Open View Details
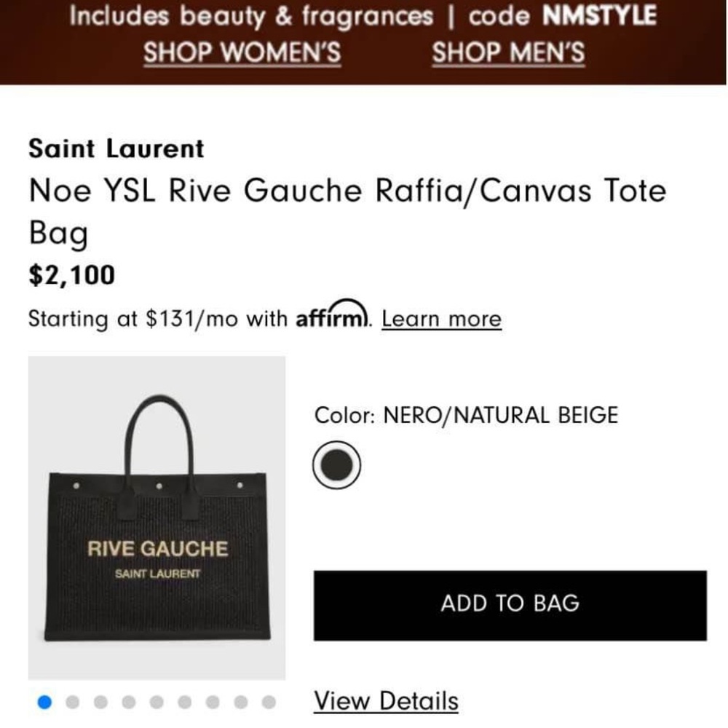The width and height of the screenshot is (728, 728). [x=384, y=701]
